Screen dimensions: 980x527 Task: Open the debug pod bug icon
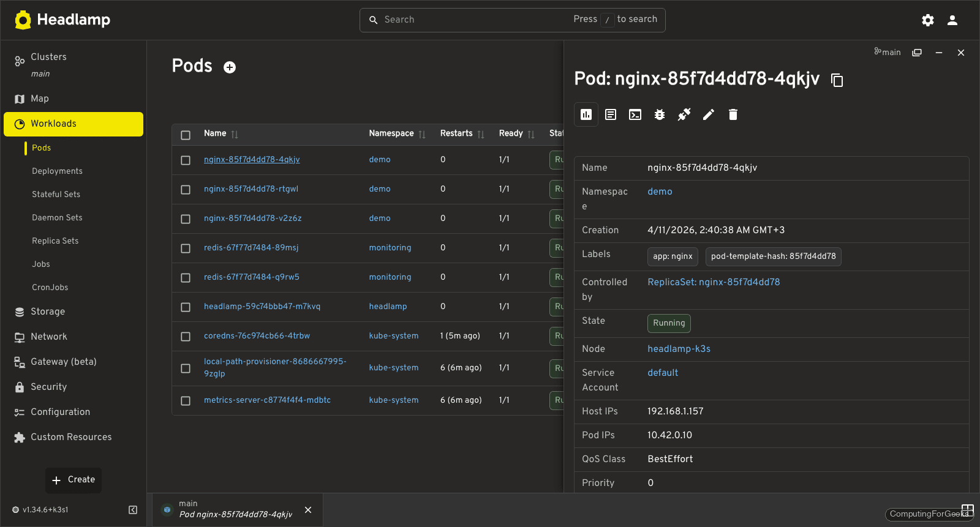(x=660, y=114)
